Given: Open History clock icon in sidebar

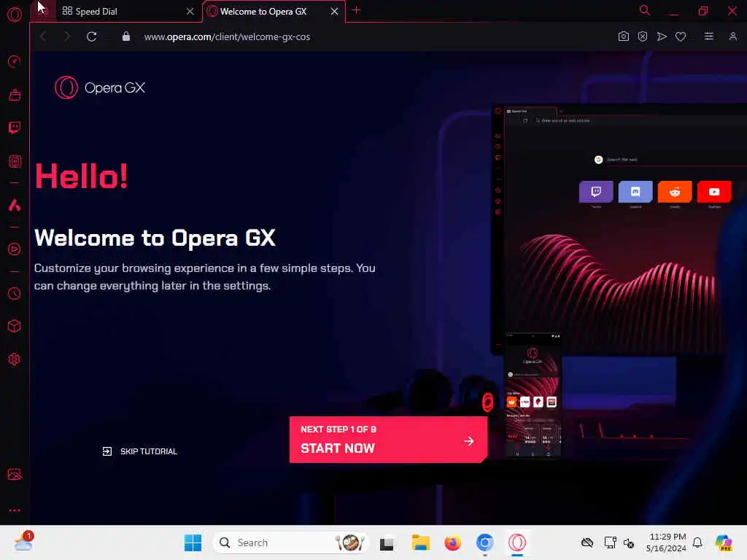Looking at the screenshot, I should click(x=15, y=293).
